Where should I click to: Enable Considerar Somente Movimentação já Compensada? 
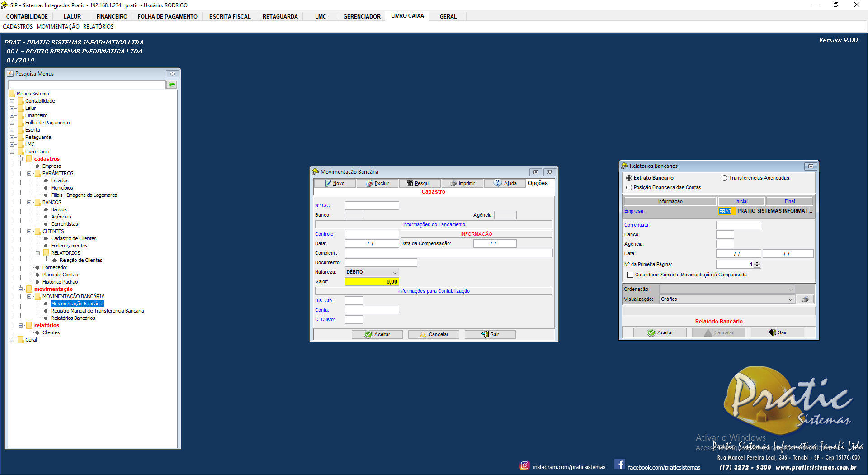[x=630, y=275]
